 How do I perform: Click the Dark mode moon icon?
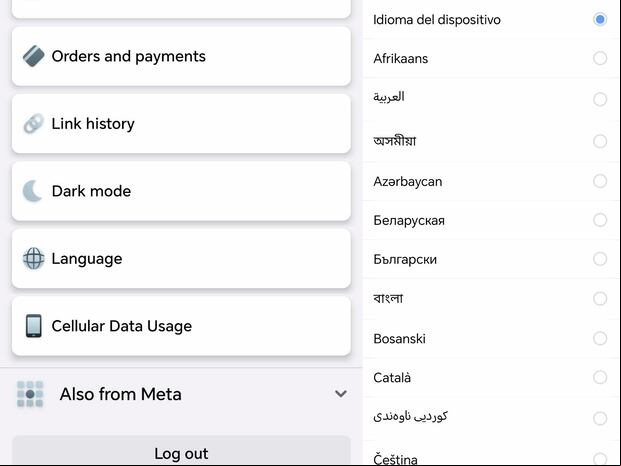tap(33, 191)
